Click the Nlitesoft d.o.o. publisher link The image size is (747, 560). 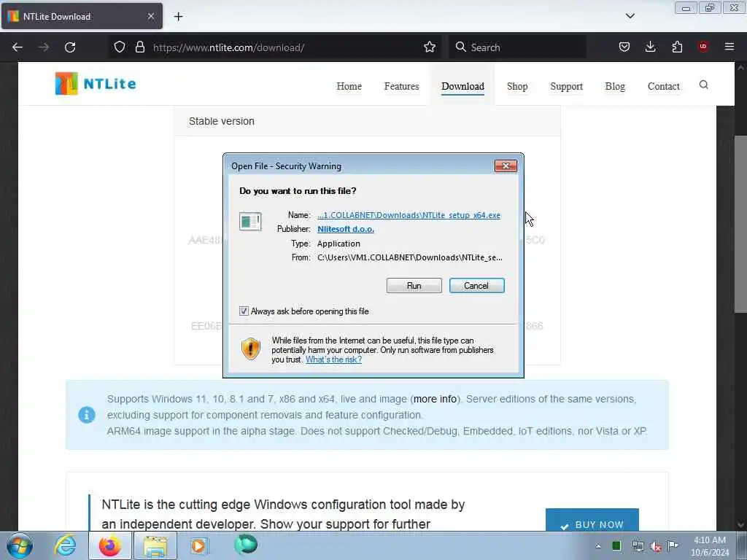[345, 229]
